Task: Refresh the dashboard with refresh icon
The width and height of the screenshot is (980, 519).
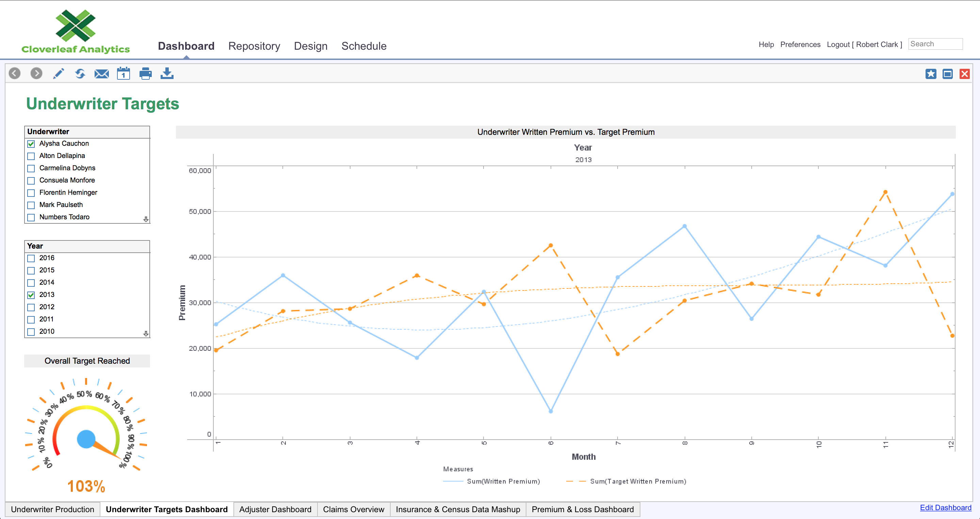Action: (x=80, y=73)
